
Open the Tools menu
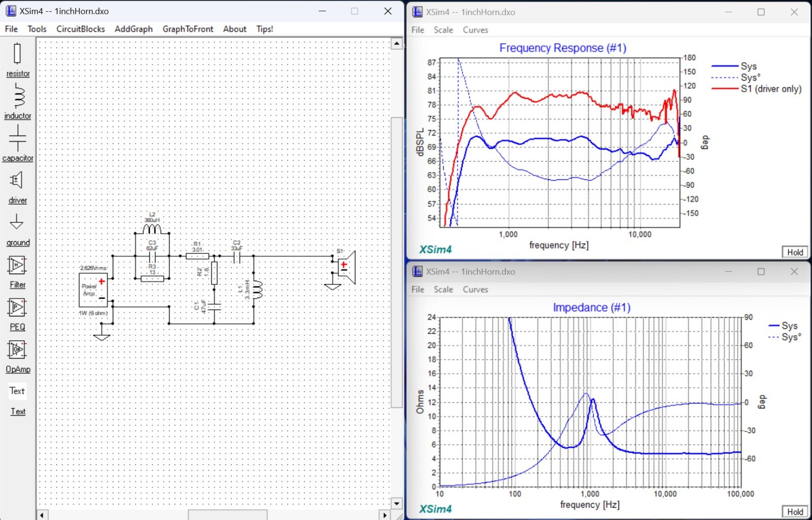(37, 29)
